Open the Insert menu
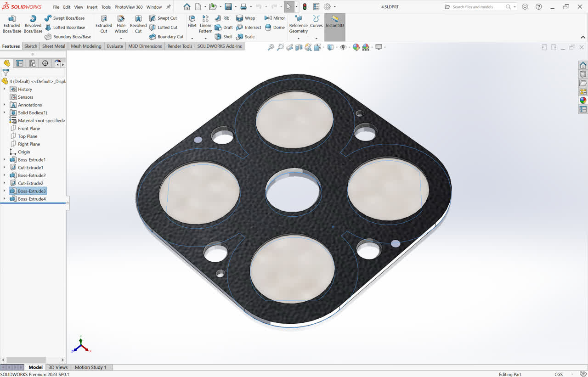 tap(92, 7)
